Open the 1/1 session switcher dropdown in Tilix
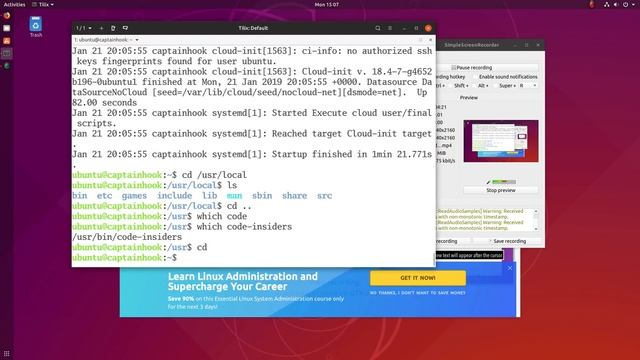The width and height of the screenshot is (640, 360). click(84, 28)
